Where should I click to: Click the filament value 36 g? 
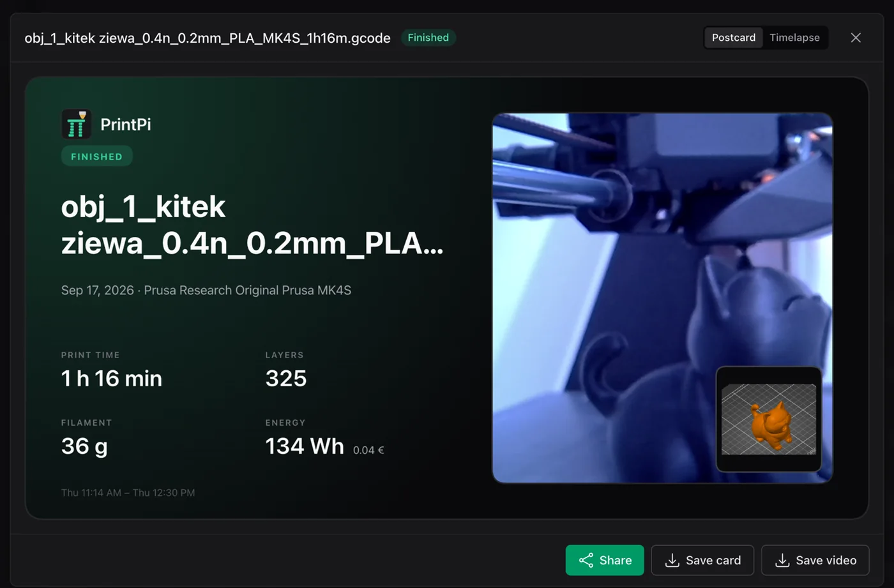point(84,446)
